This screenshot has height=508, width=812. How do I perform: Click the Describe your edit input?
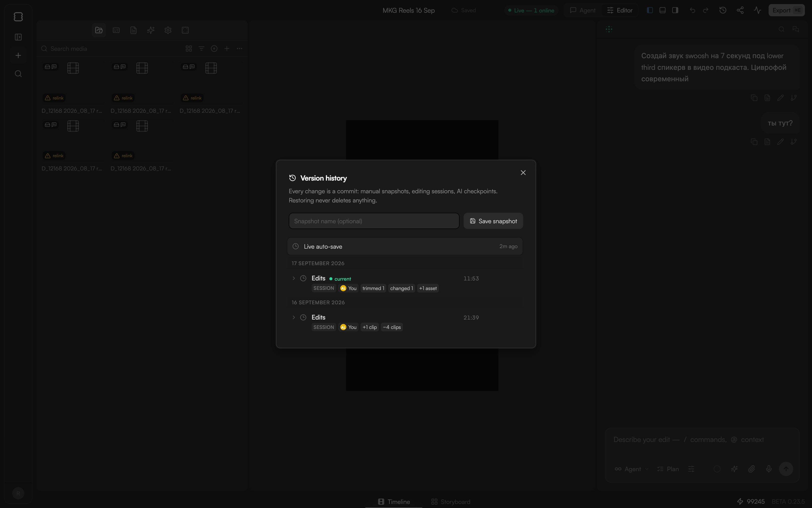(702, 440)
